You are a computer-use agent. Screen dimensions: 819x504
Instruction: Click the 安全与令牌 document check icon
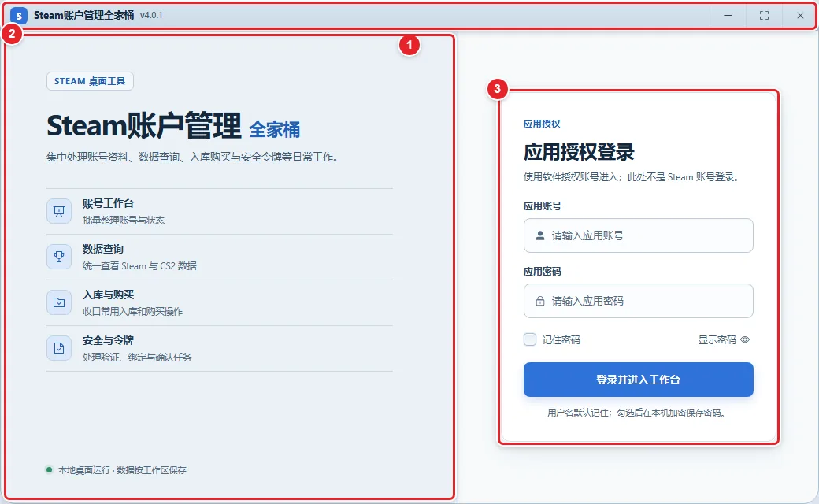59,348
